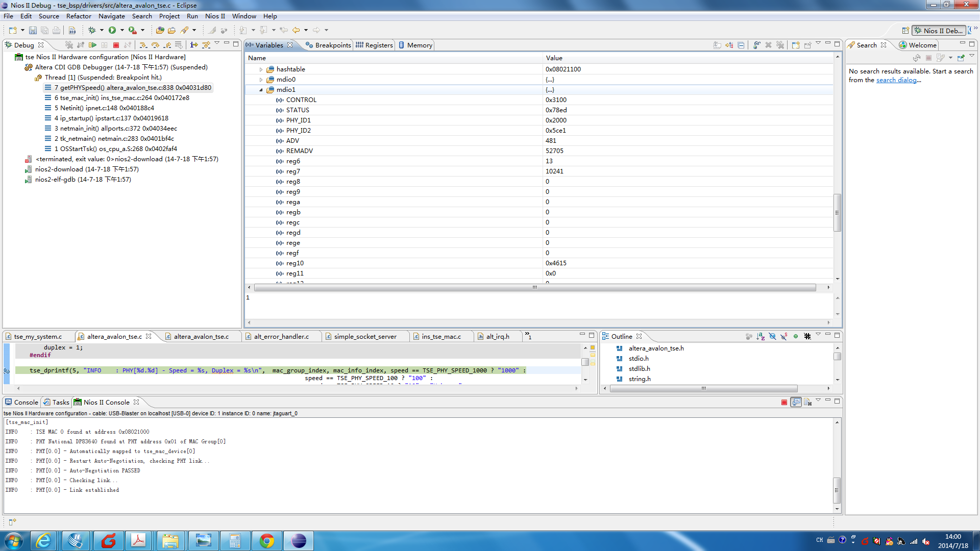The width and height of the screenshot is (980, 551).
Task: Click the Open Type folder icon
Action: [160, 31]
